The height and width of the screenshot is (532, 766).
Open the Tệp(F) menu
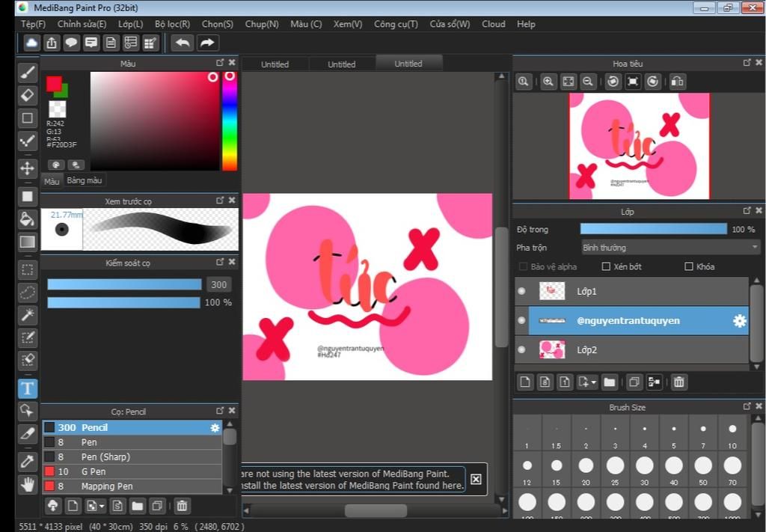click(33, 24)
